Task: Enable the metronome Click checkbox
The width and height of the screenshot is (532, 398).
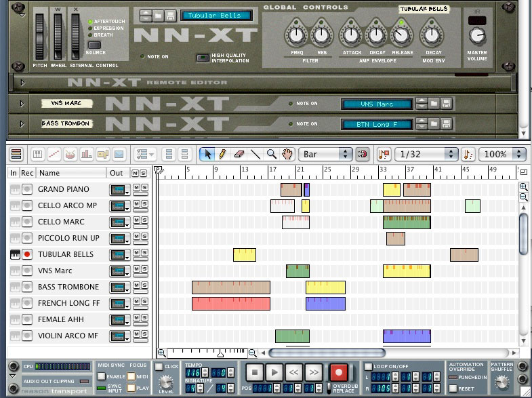Action: tap(159, 367)
